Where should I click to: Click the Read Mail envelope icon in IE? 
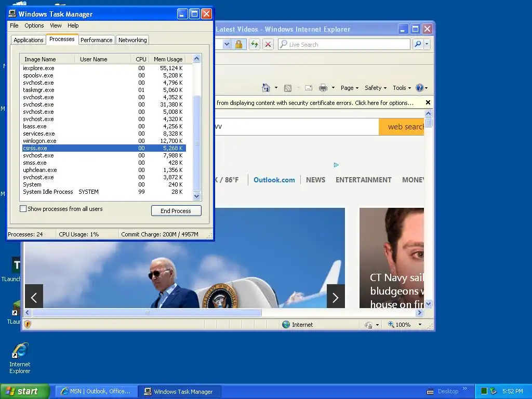click(309, 88)
